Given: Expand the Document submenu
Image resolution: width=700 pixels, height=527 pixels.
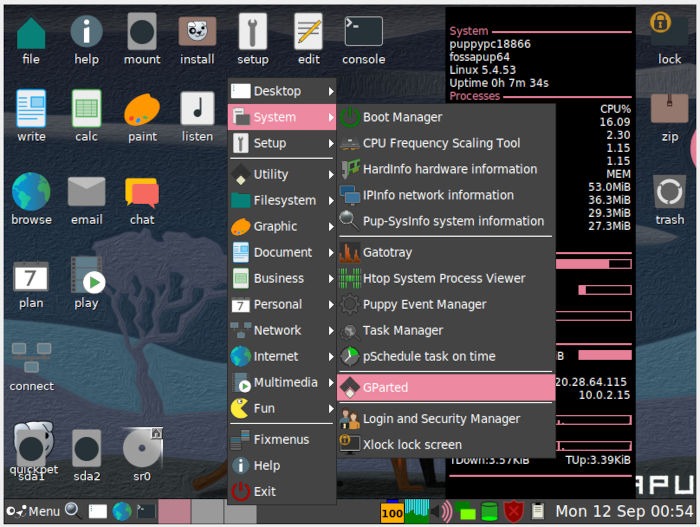Looking at the screenshot, I should coord(282,252).
